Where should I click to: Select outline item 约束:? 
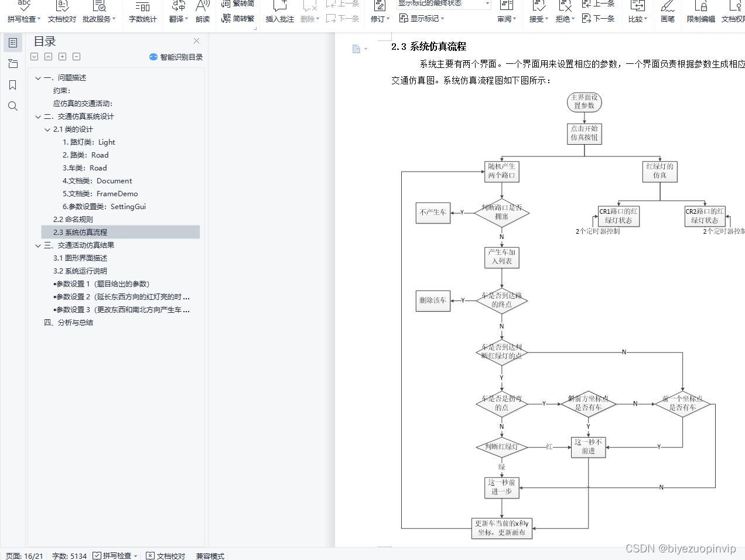coord(61,91)
